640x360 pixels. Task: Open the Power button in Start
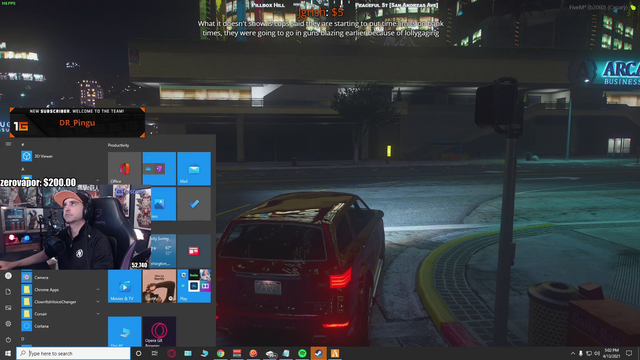[x=8, y=340]
